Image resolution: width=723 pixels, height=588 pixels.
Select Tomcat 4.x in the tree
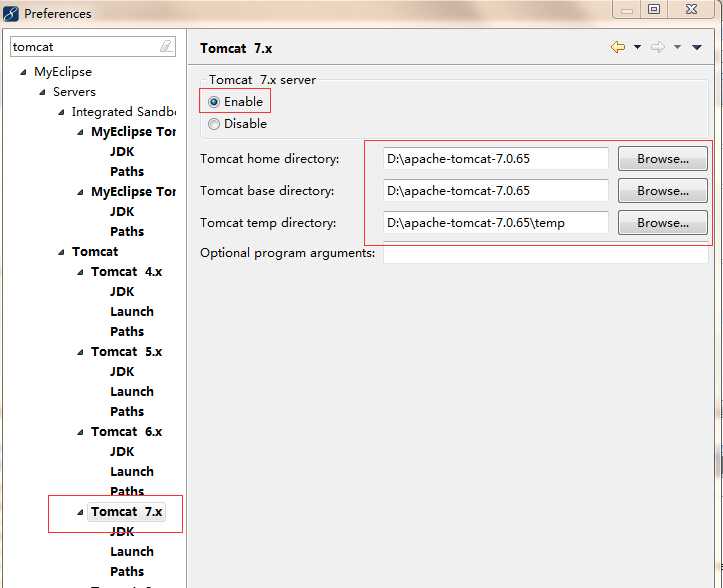126,272
